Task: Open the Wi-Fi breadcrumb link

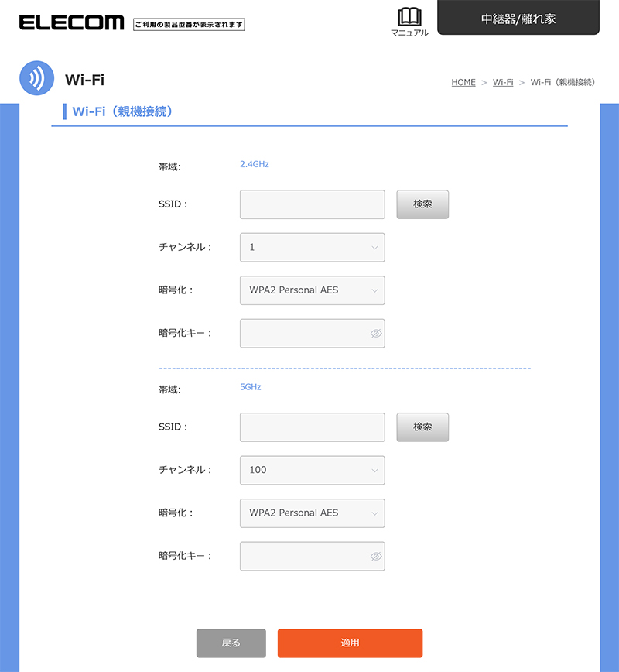Action: pyautogui.click(x=503, y=82)
